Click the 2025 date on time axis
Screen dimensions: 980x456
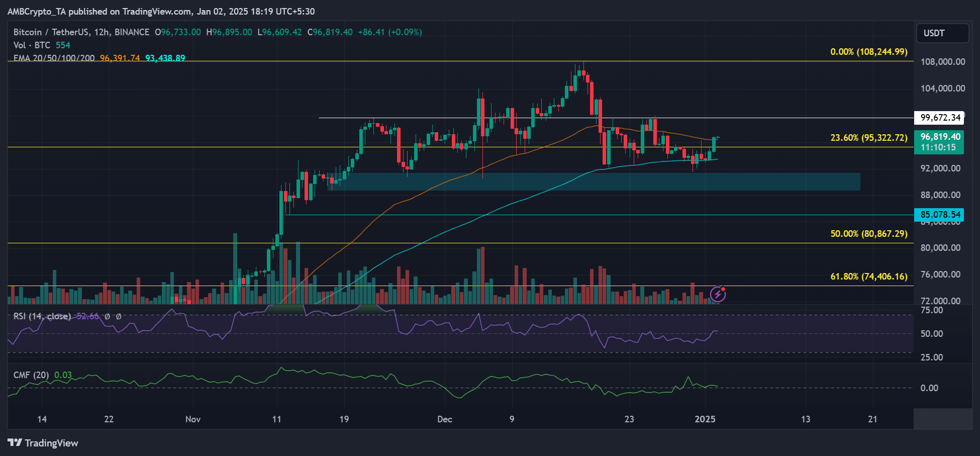pyautogui.click(x=705, y=419)
